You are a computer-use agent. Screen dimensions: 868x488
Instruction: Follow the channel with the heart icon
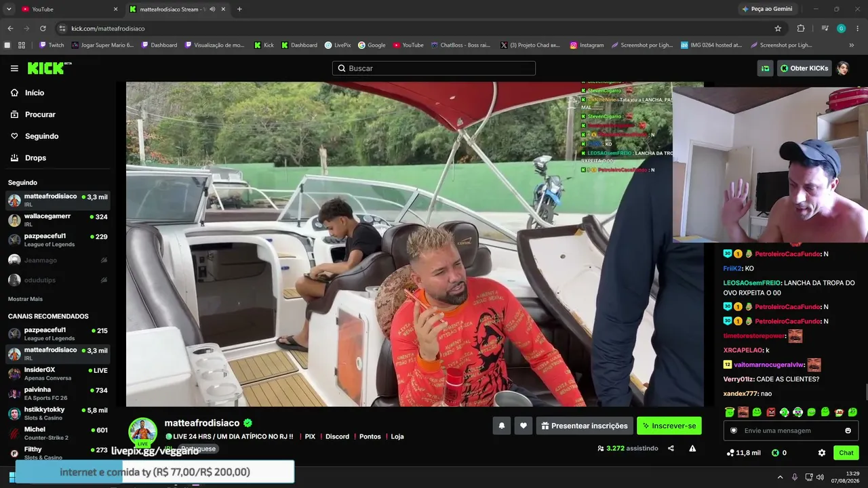(x=523, y=426)
